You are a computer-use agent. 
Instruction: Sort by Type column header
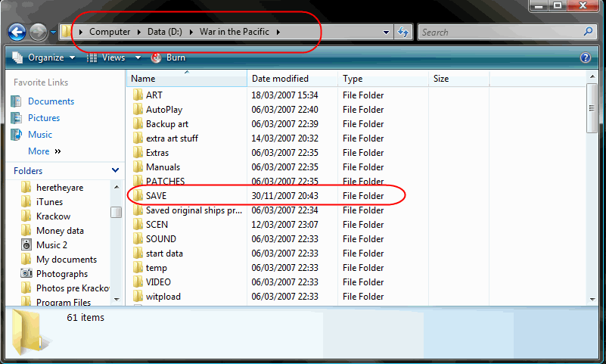click(x=383, y=79)
